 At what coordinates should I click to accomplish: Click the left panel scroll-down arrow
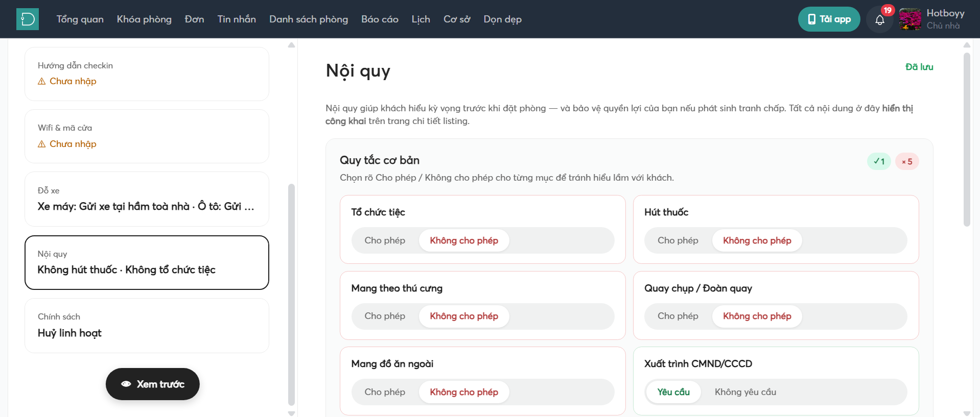pyautogui.click(x=292, y=413)
